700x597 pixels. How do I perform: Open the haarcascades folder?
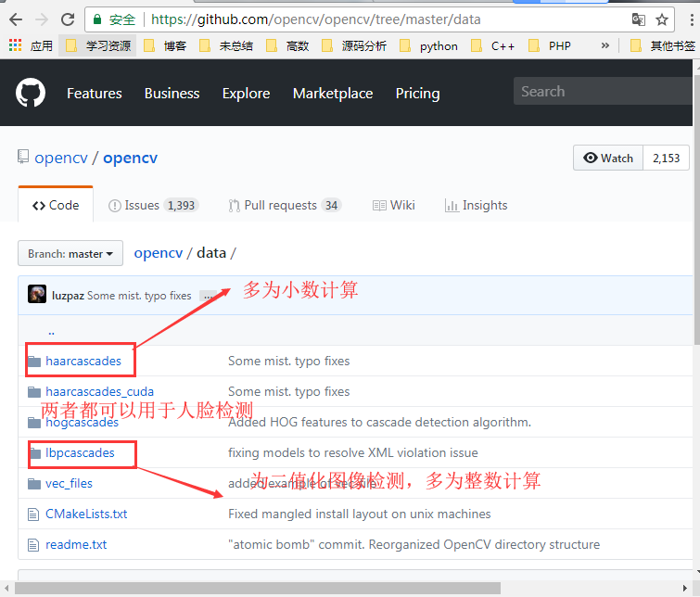tap(83, 361)
